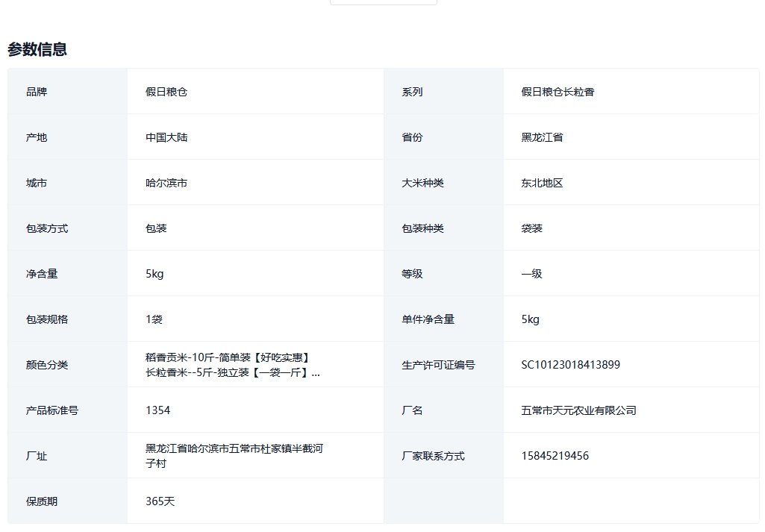Select province value 黑龙江省
765x532 pixels.
pos(542,137)
